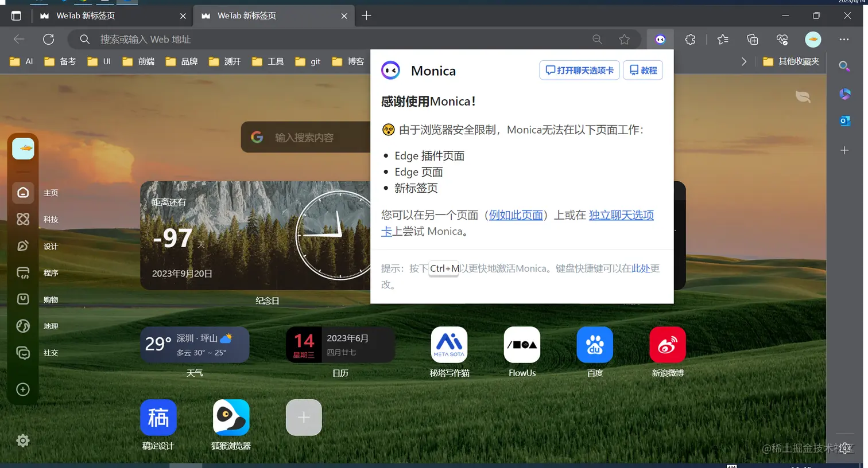
Task: Open the 新浪微博 shortcut
Action: 668,345
